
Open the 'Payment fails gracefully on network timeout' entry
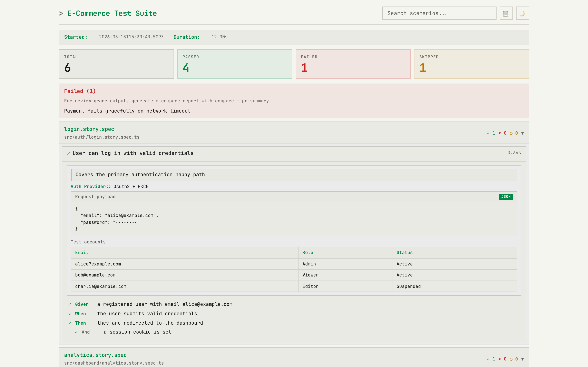click(x=127, y=111)
